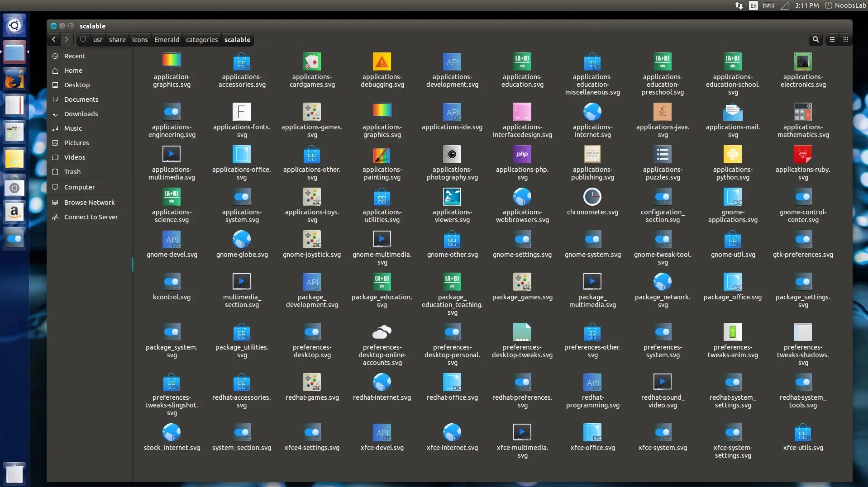
Task: Open Music in the sidebar
Action: coord(90,128)
